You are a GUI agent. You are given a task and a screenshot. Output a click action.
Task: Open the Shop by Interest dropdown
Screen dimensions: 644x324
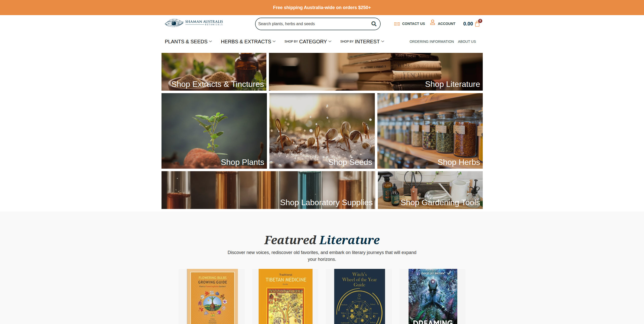(362, 42)
